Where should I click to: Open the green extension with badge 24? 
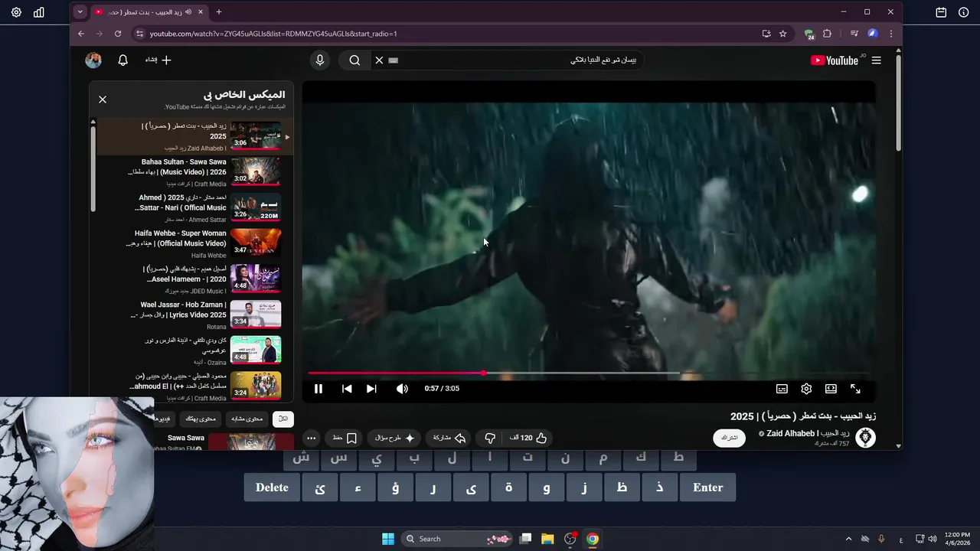(809, 34)
